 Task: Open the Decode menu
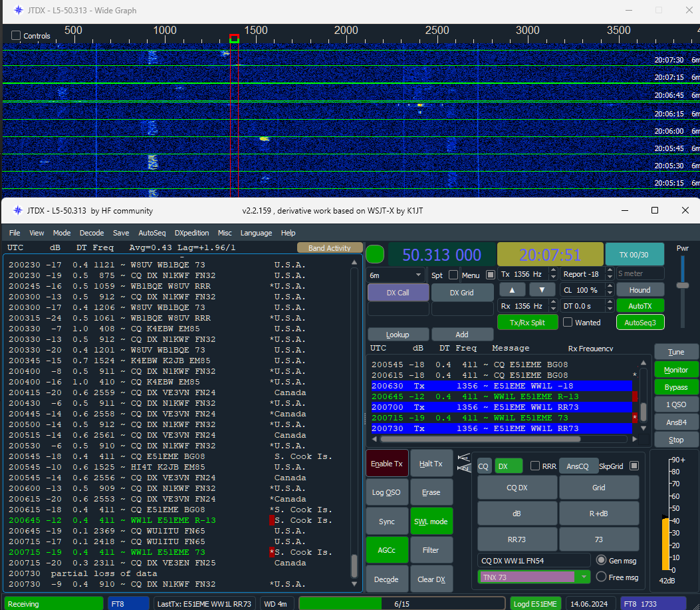pos(92,233)
